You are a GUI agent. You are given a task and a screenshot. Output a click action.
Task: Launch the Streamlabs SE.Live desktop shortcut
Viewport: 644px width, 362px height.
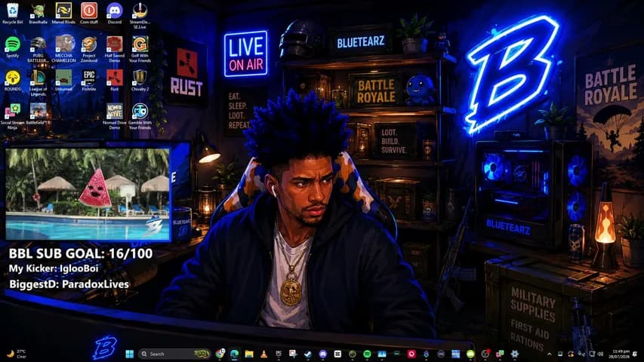[x=140, y=16]
